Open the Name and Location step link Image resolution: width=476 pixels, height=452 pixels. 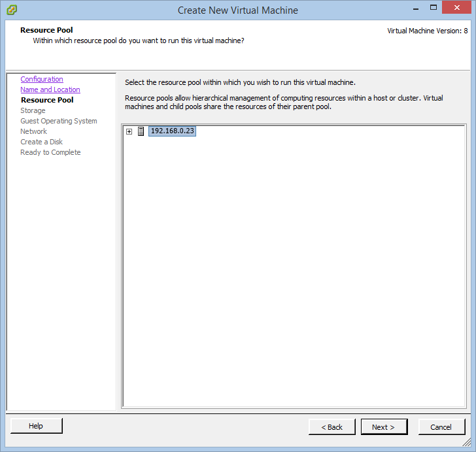pyautogui.click(x=50, y=89)
